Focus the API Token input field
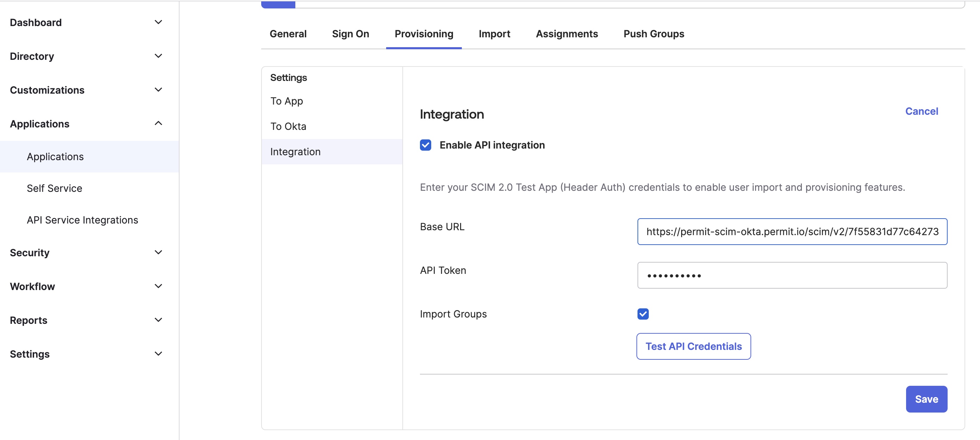This screenshot has width=980, height=440. pyautogui.click(x=792, y=275)
